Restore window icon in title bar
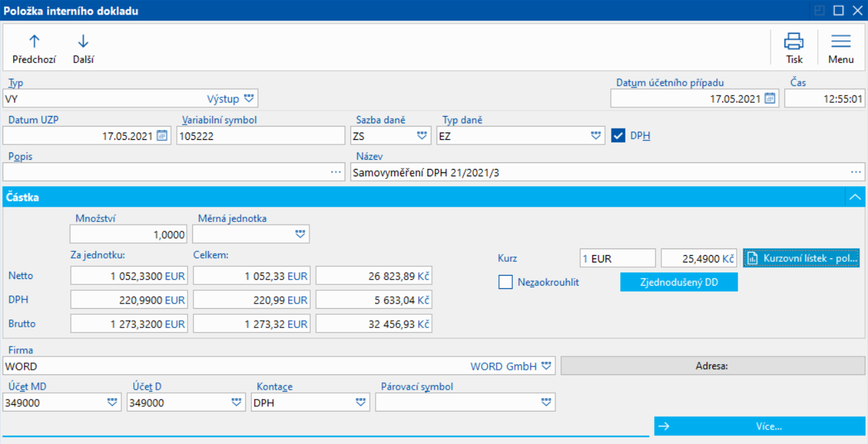Image resolution: width=868 pixels, height=444 pixels. (x=820, y=10)
